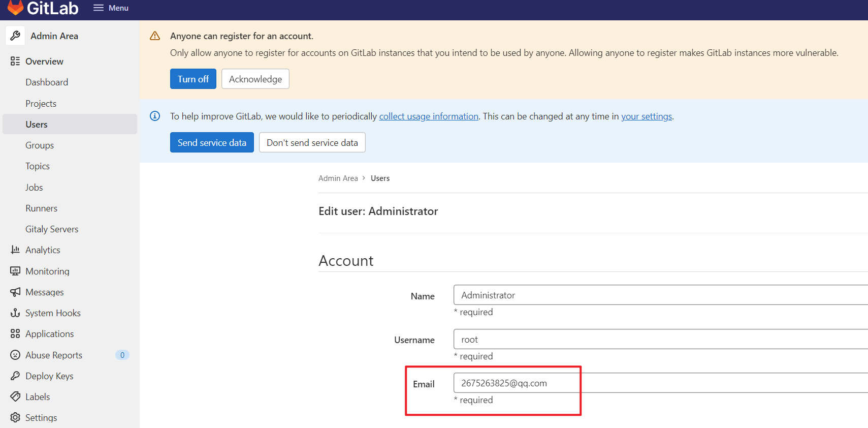
Task: Click the Deploy Keys key icon
Action: click(15, 376)
